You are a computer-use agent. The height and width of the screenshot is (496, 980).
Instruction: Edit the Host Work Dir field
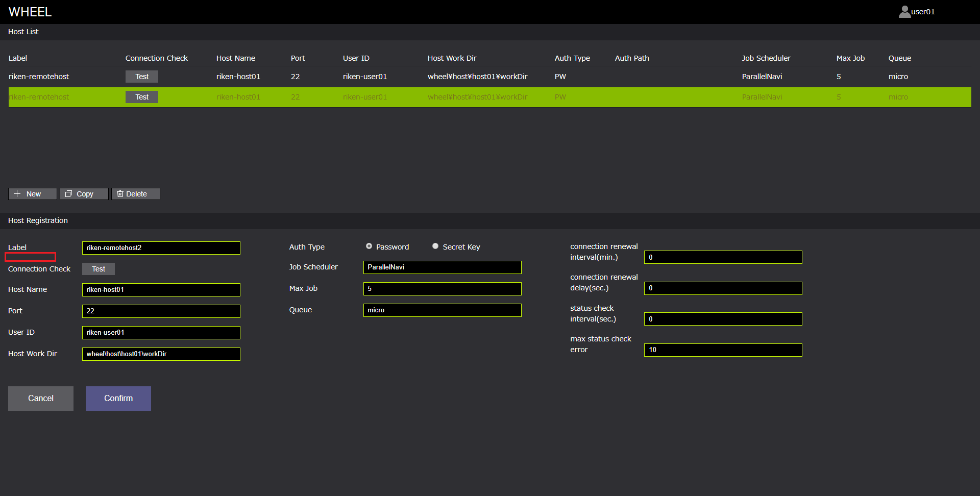pyautogui.click(x=161, y=354)
